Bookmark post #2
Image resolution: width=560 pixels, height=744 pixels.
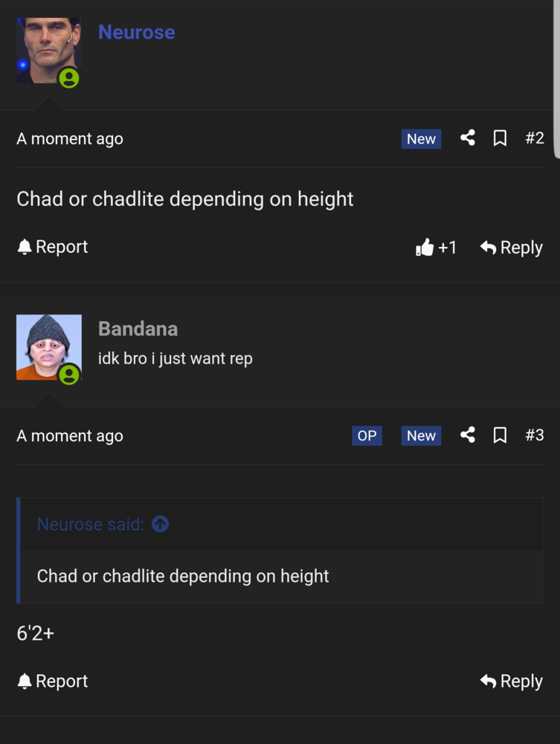500,138
